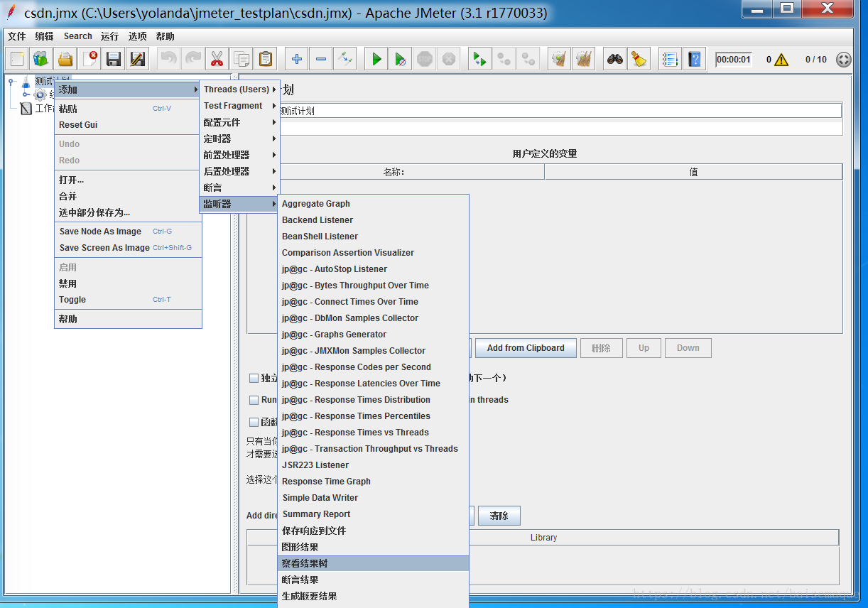Expand the 断言 submenu
This screenshot has height=608, width=868.
tap(239, 188)
